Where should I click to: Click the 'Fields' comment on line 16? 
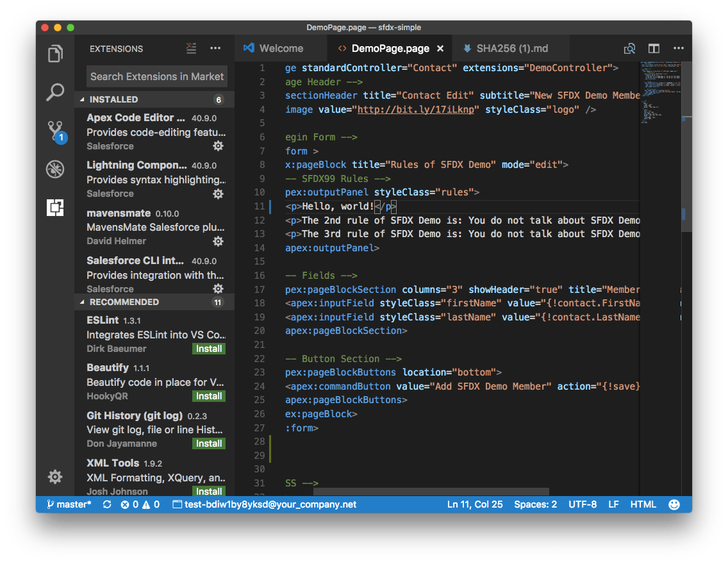[321, 275]
